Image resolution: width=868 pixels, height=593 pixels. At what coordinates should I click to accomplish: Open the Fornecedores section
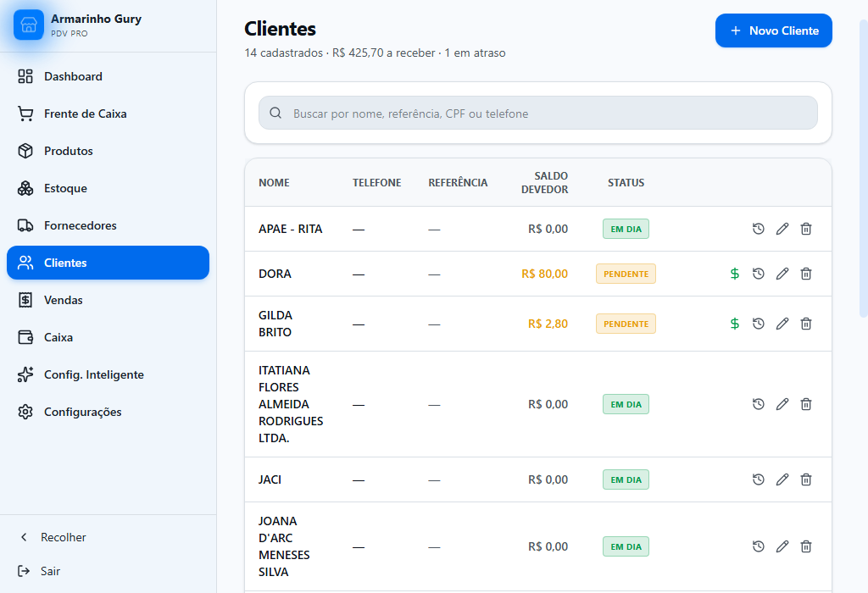click(x=108, y=225)
